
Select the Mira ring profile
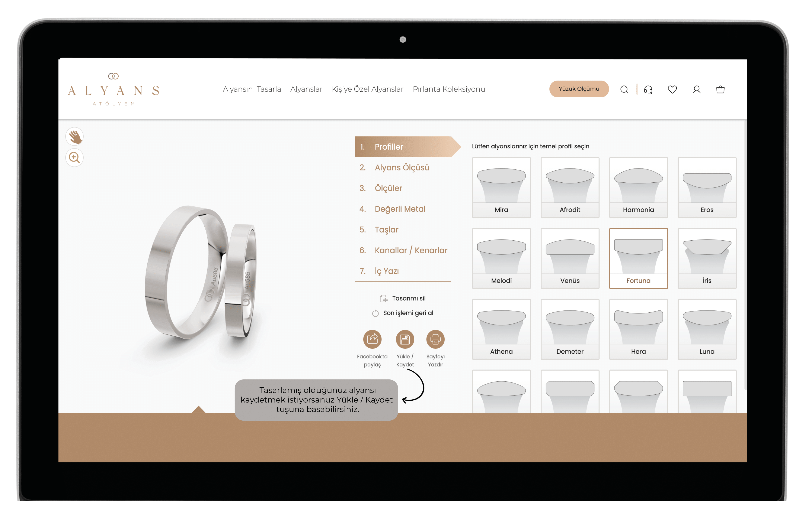coord(502,183)
